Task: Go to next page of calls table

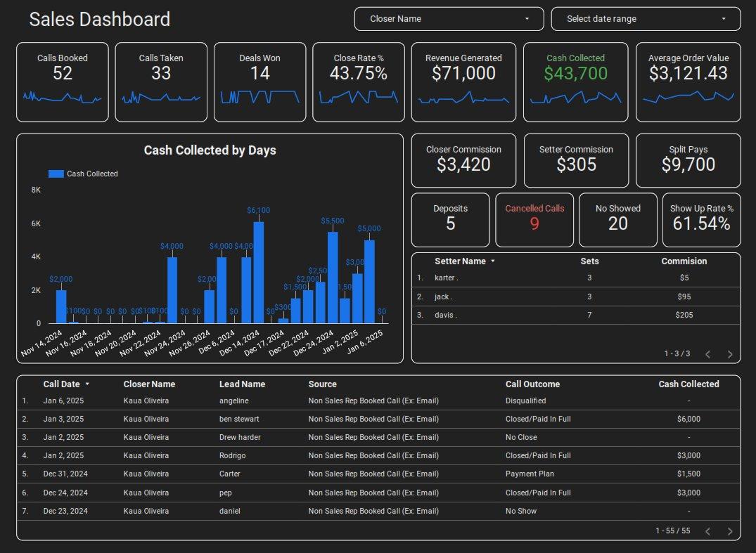Action: 730,531
